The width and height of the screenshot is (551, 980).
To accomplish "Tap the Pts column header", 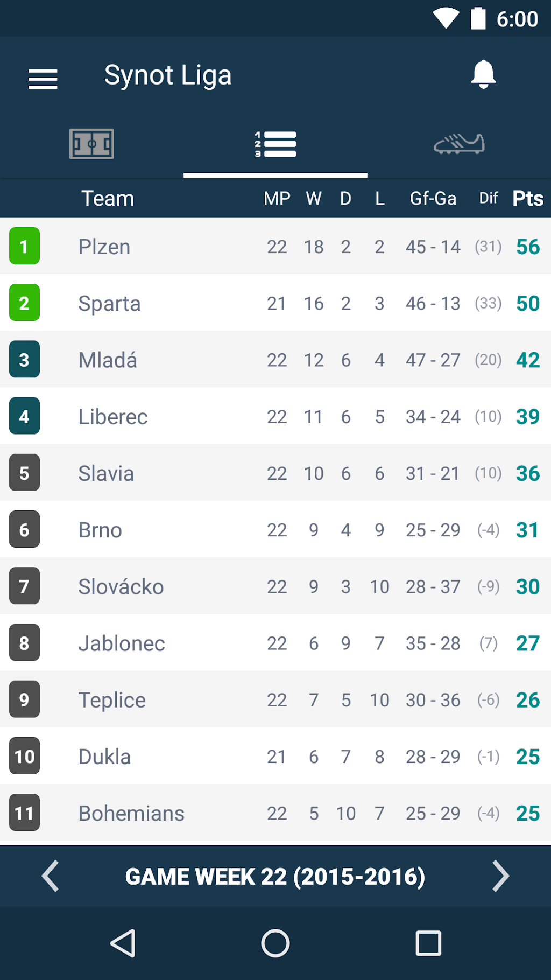I will click(x=527, y=199).
